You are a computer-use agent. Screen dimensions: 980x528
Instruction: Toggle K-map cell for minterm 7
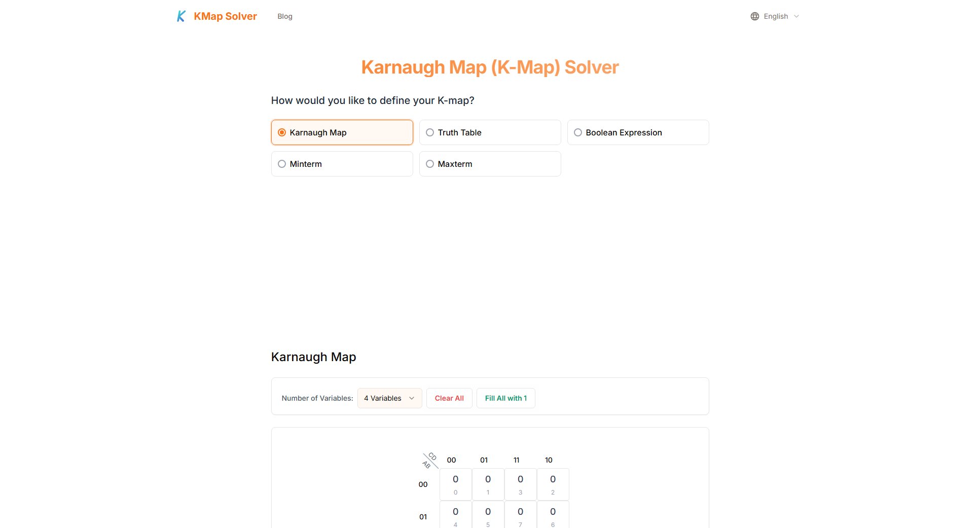point(520,515)
